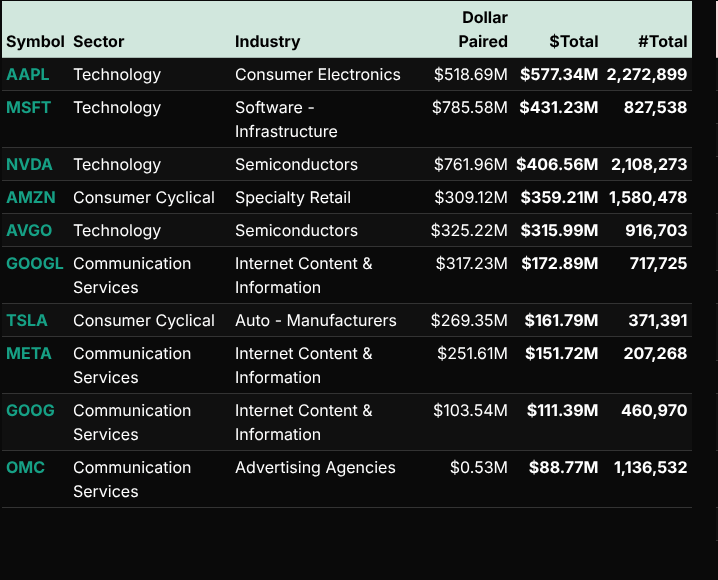The height and width of the screenshot is (580, 718).
Task: Select TSLA's Auto - Manufacturers cell
Action: tap(315, 321)
